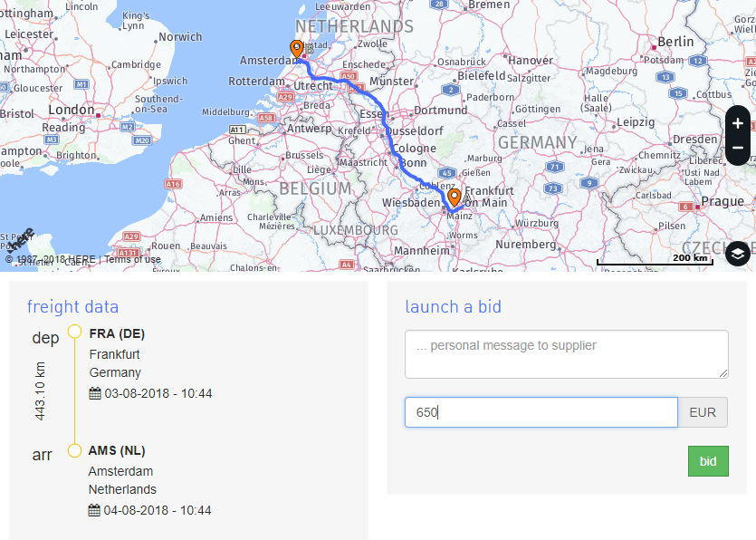Viewport: 756px width, 540px height.
Task: Open the map layers selector
Action: tap(738, 254)
